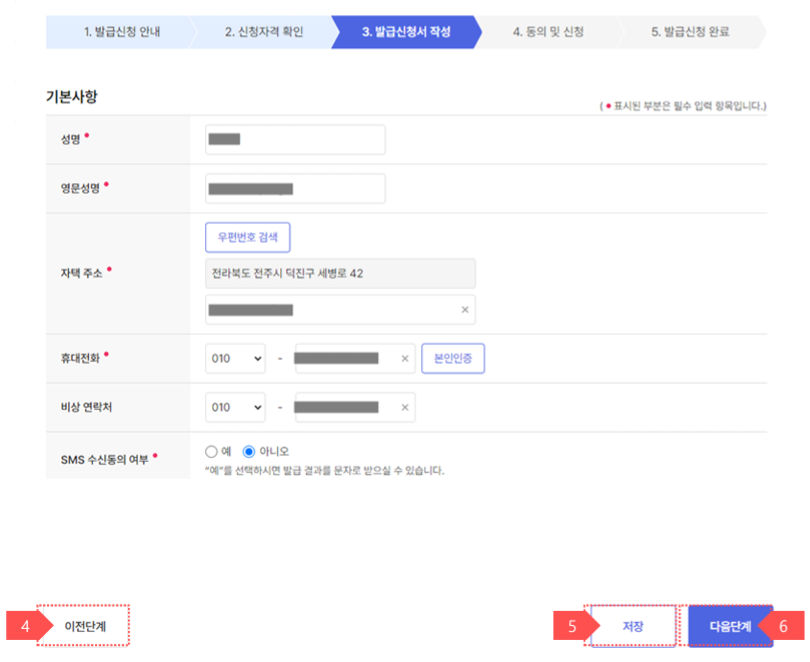Switch to step 2 신청자격 확인
This screenshot has width=810, height=662.
point(260,32)
